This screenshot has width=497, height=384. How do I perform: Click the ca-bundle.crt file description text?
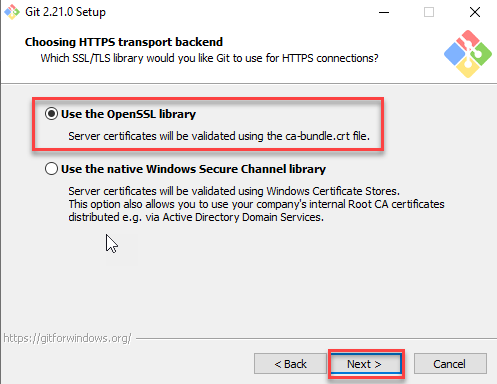click(219, 136)
